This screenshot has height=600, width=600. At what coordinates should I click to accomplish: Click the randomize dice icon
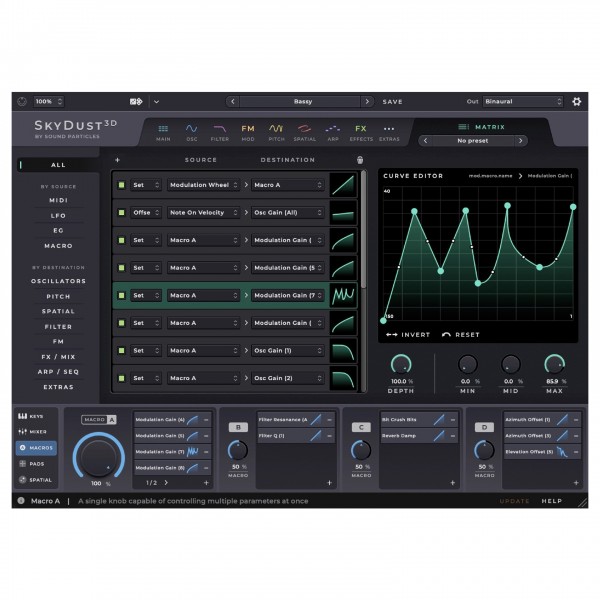[x=136, y=101]
